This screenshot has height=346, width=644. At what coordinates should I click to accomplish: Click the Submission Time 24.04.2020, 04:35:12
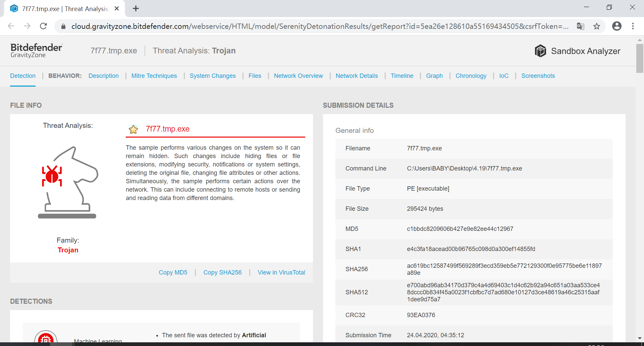[435, 335]
